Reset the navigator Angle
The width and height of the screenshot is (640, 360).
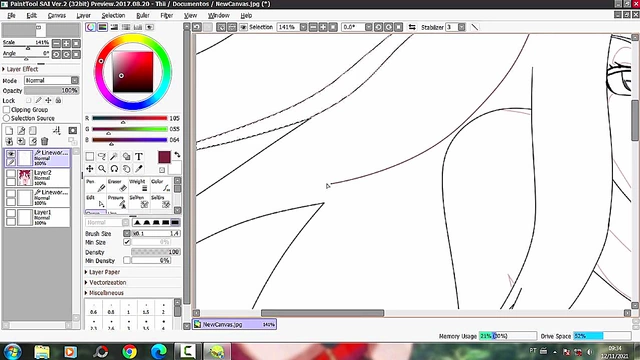tap(76, 54)
